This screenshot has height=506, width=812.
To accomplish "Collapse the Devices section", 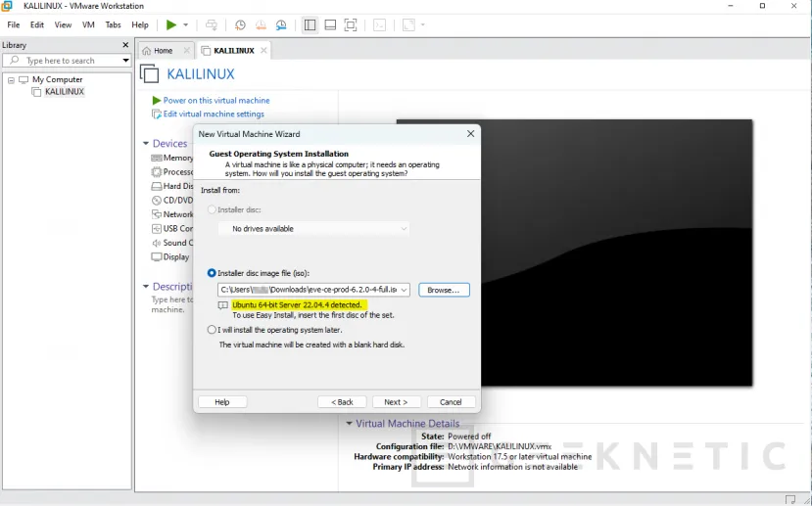I will 146,144.
